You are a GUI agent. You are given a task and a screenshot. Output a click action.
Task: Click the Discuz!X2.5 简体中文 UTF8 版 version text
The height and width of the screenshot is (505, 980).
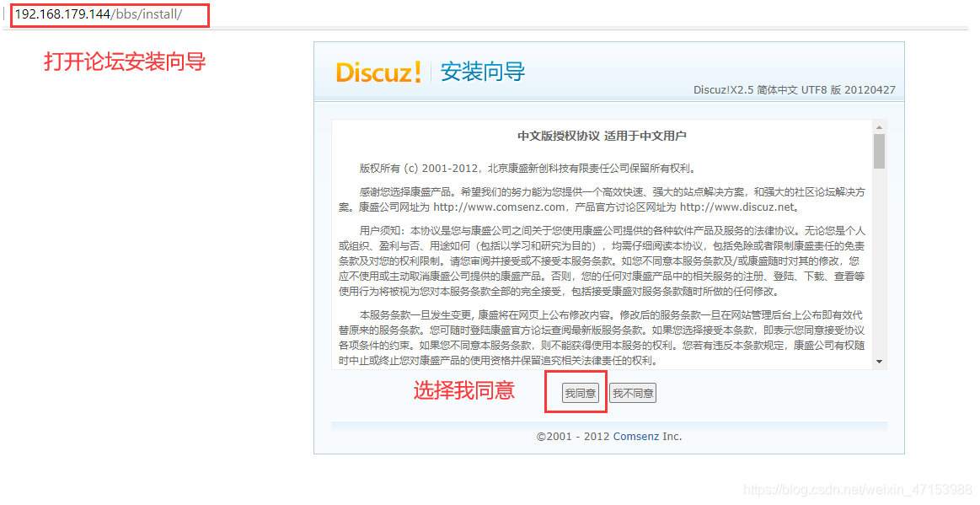(795, 90)
